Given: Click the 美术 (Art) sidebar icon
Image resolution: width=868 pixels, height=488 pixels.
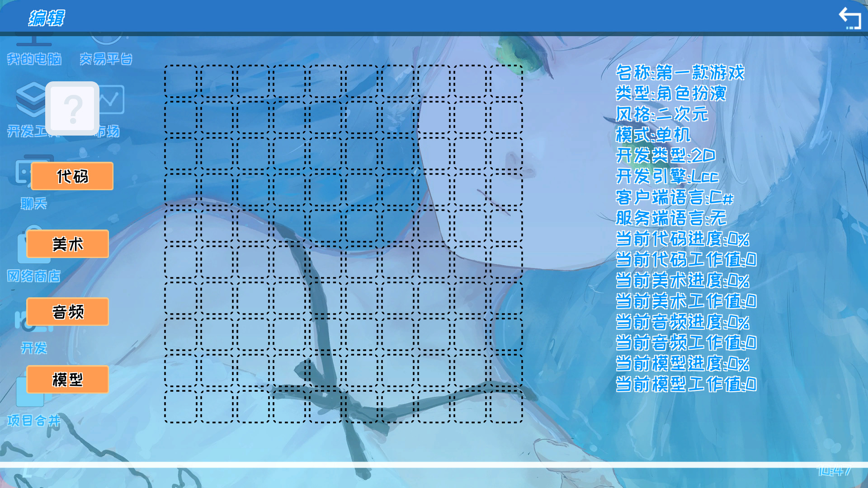Looking at the screenshot, I should [x=67, y=244].
